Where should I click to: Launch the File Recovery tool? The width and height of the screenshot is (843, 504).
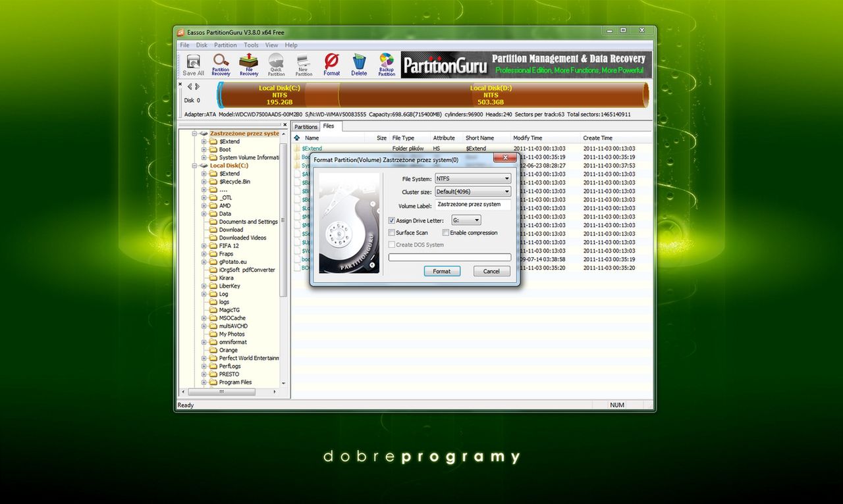248,65
